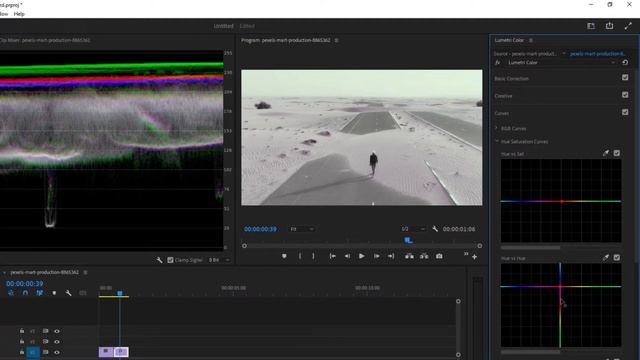Viewport: 640px width, 360px height.
Task: Toggle timeline Snap magnet icon
Action: click(x=25, y=293)
